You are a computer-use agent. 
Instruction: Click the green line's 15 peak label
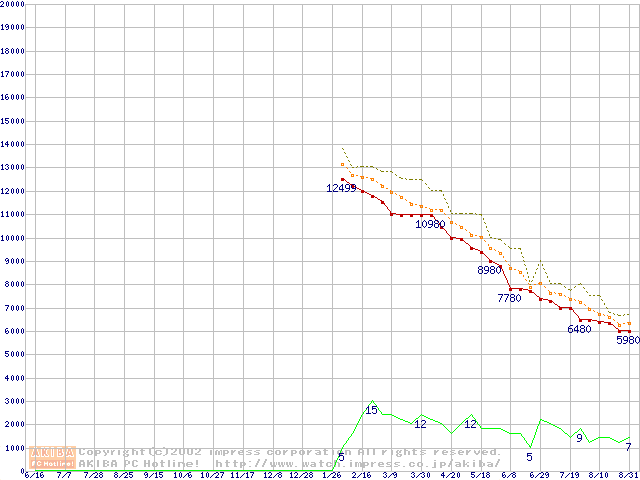[x=371, y=410]
